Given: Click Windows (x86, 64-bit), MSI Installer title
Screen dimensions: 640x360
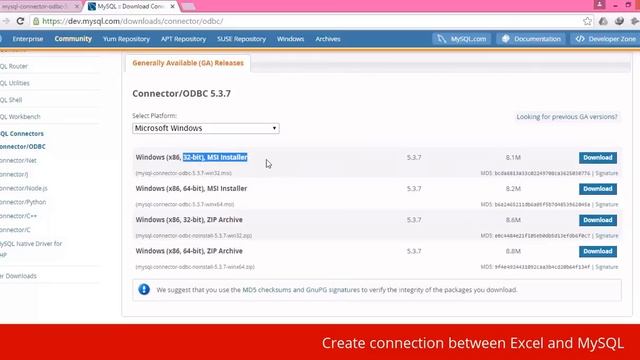Looking at the screenshot, I should click(191, 189).
